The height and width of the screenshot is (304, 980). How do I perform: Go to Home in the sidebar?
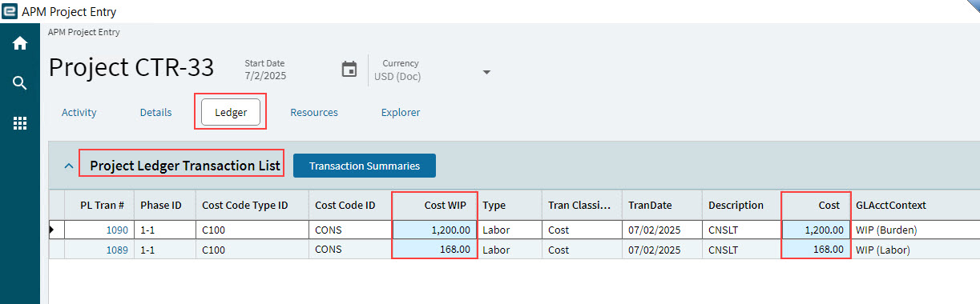click(20, 43)
